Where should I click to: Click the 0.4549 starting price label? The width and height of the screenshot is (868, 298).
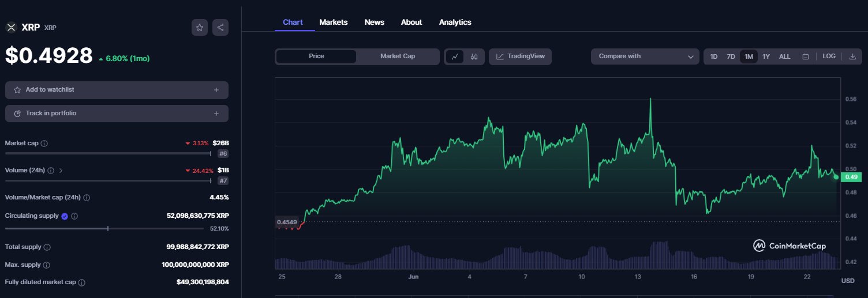[287, 222]
